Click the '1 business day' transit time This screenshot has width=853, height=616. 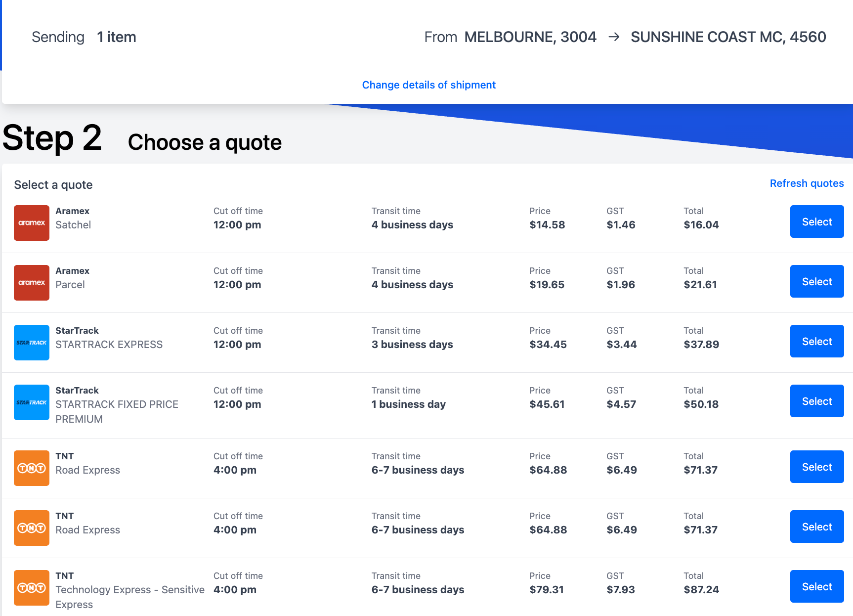[409, 404]
